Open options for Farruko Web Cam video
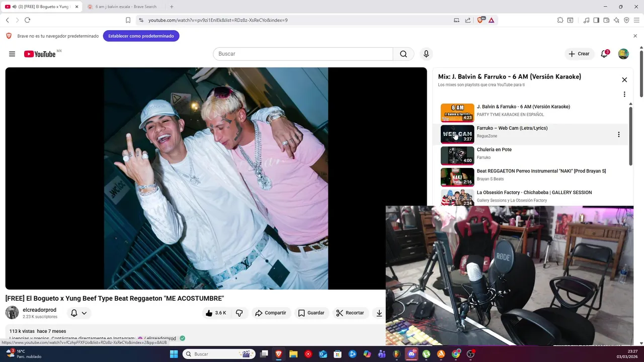Screen dimensions: 644x362 [x=618, y=134]
